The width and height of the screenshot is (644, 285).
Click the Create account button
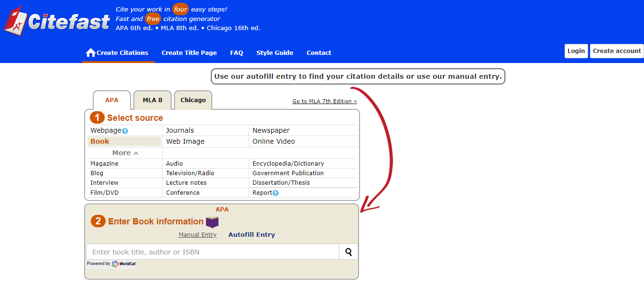617,51
